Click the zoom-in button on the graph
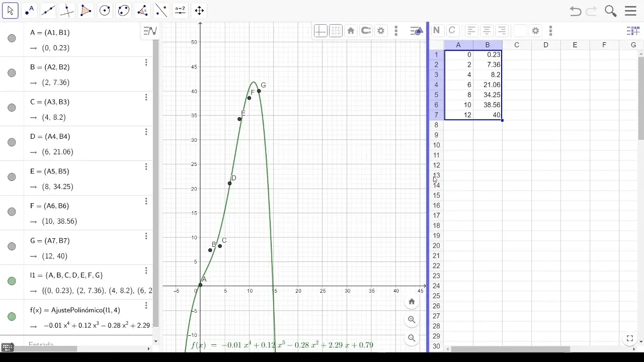 [x=412, y=320]
